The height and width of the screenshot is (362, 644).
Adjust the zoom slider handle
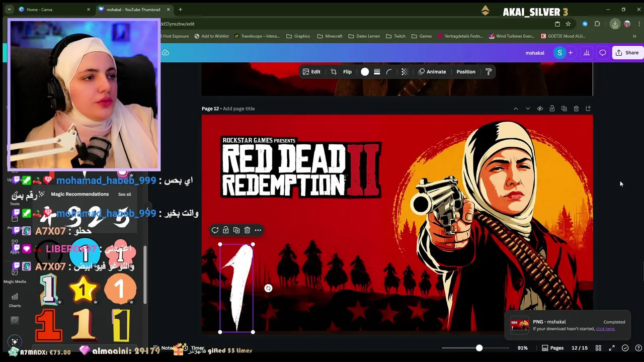tap(479, 348)
